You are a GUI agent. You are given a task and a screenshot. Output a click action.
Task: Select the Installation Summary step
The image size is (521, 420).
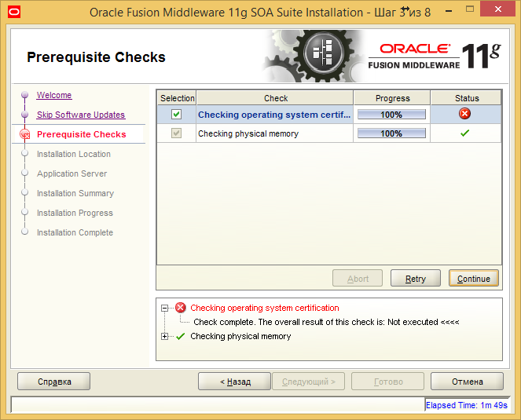click(75, 193)
